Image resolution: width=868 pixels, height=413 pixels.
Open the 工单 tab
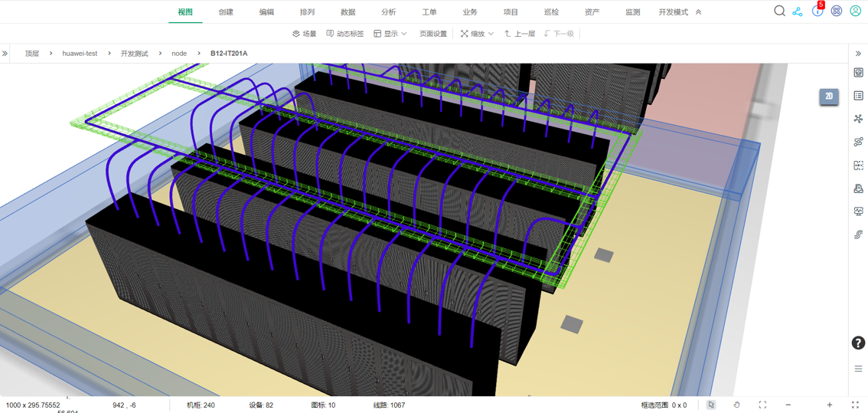click(x=429, y=12)
